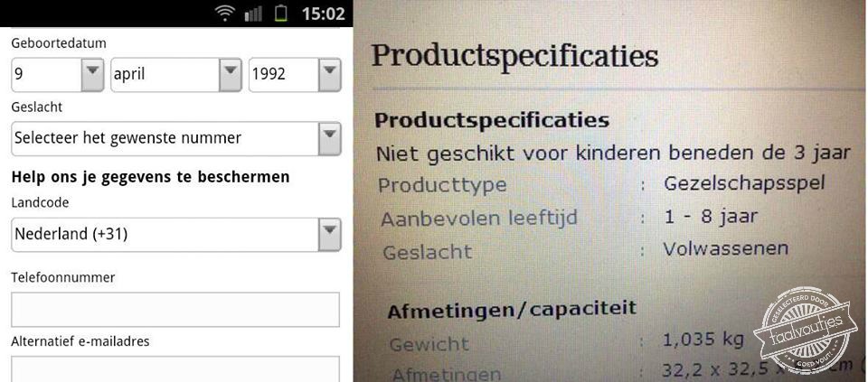Viewport: 868px width, 382px height.
Task: Click the large Productspecificaties page heading
Action: tap(514, 56)
